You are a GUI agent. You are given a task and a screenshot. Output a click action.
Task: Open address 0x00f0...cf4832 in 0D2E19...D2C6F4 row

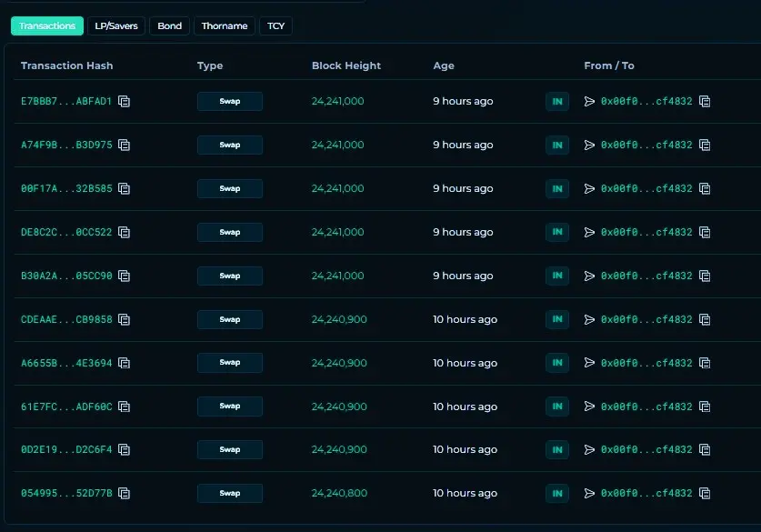646,449
